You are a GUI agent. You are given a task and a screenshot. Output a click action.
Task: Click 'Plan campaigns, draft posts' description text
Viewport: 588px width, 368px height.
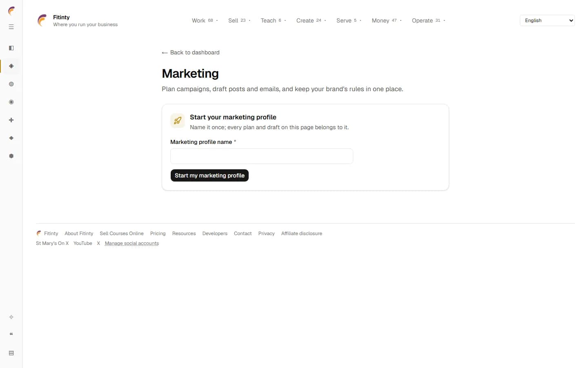[x=283, y=89]
